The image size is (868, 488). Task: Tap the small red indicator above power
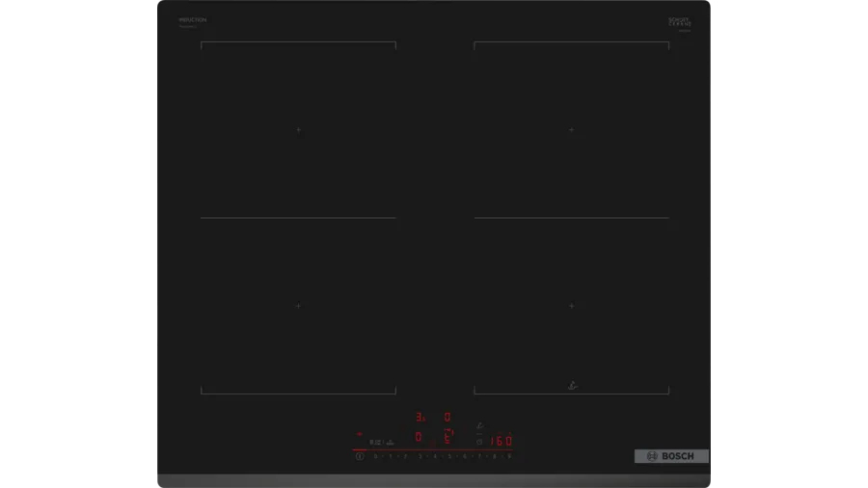coord(360,434)
